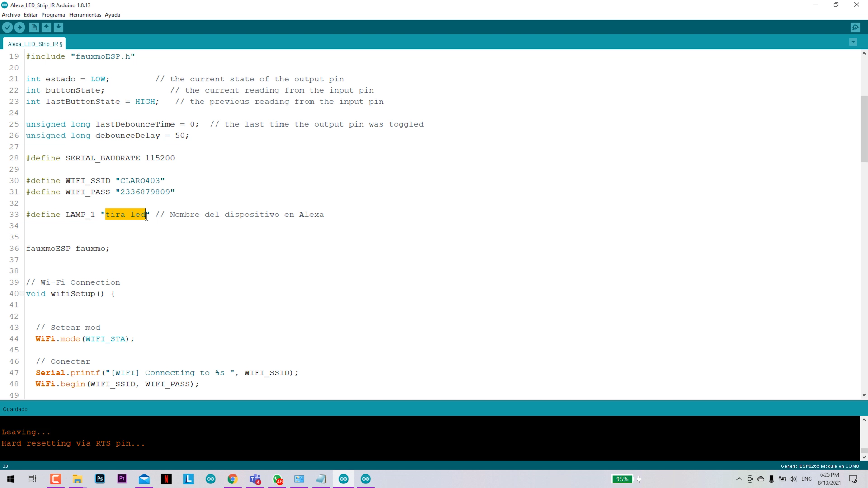Click the Ayuda menu item

[113, 14]
